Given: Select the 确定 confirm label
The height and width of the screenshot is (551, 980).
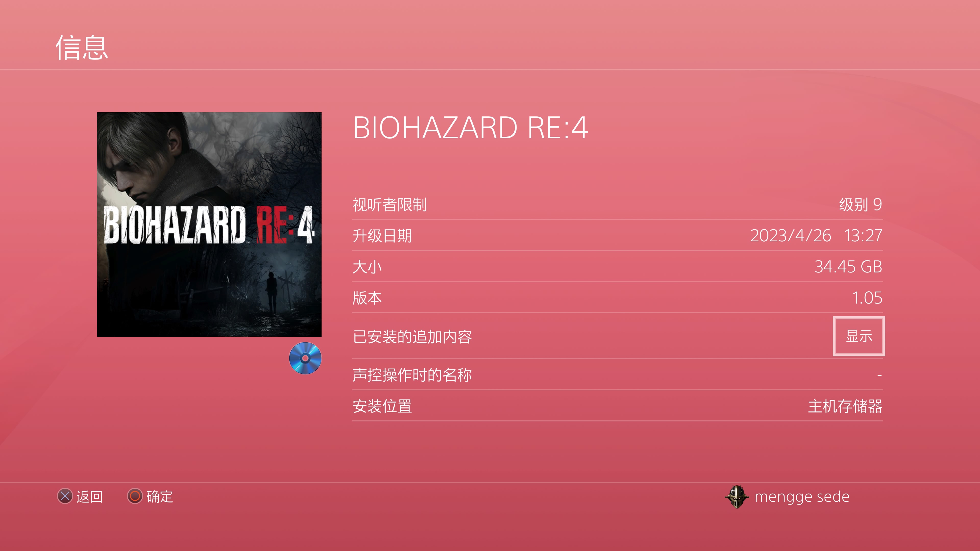Looking at the screenshot, I should (x=160, y=497).
